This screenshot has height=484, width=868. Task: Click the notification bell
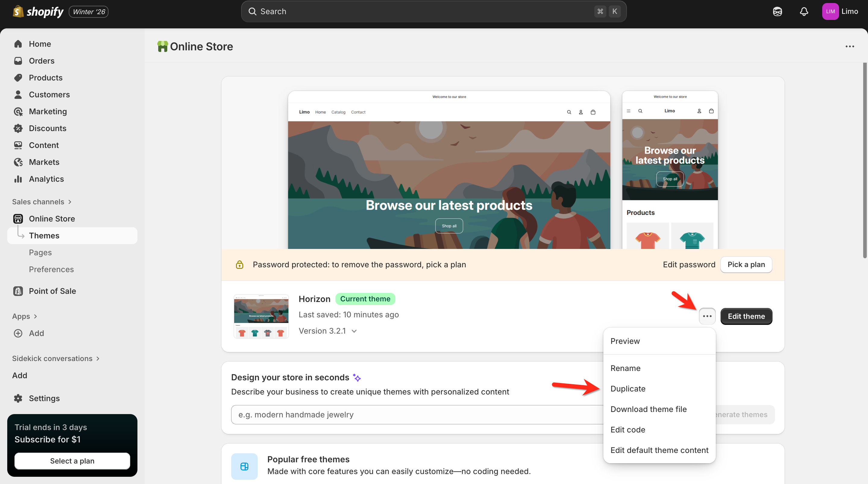click(x=804, y=11)
